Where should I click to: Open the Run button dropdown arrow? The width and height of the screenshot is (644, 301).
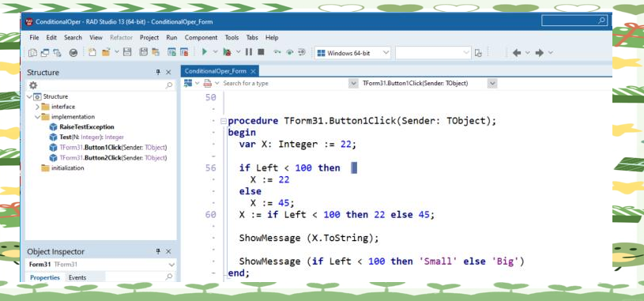[x=215, y=52]
